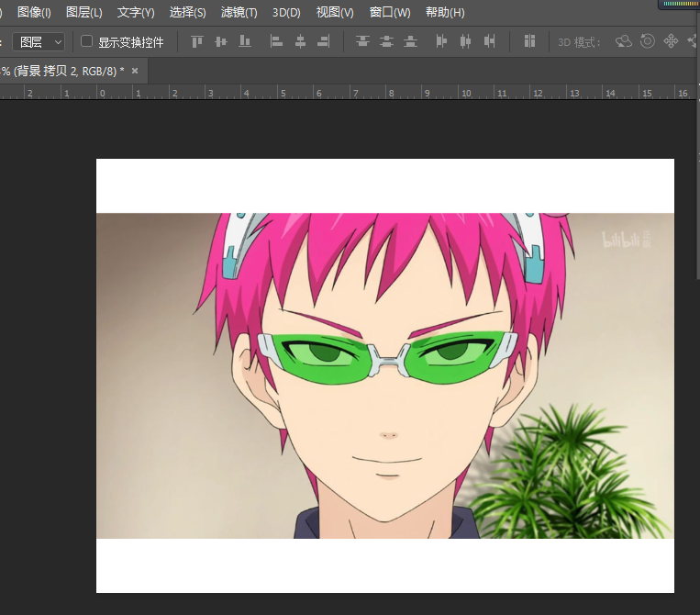Screen dimensions: 700x615
Task: Open the 文字(Y) menu
Action: [x=136, y=13]
